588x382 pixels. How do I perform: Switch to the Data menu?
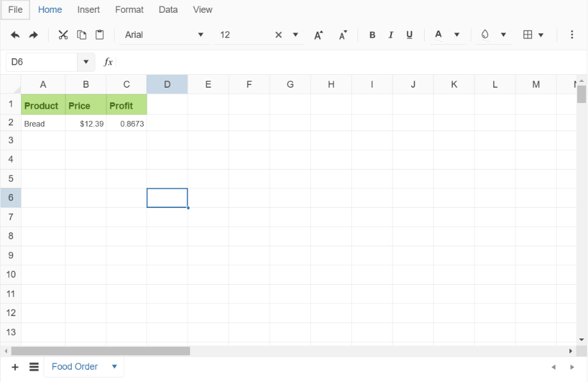pos(168,10)
